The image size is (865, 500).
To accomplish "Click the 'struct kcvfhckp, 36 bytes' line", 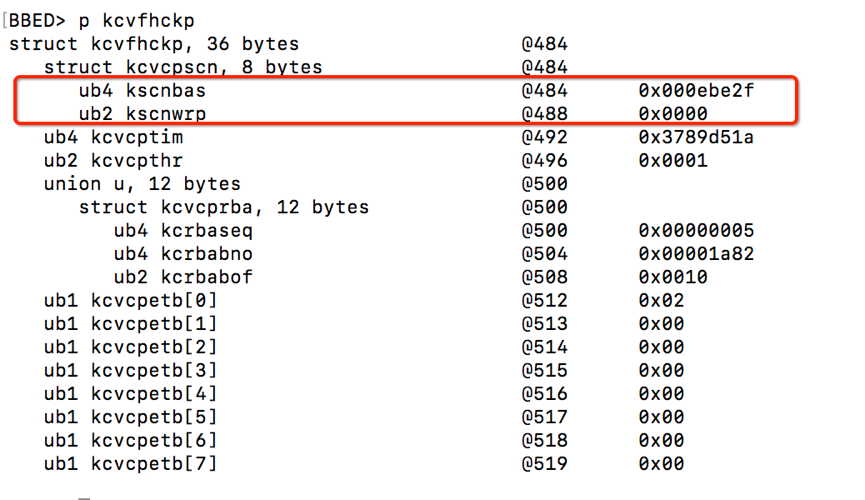I will pyautogui.click(x=153, y=44).
